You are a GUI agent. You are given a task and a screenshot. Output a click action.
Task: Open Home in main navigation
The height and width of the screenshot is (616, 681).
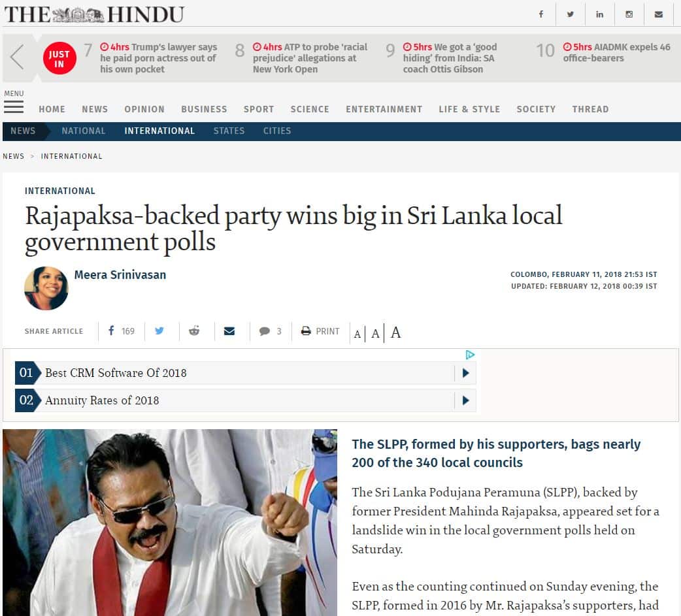(52, 109)
